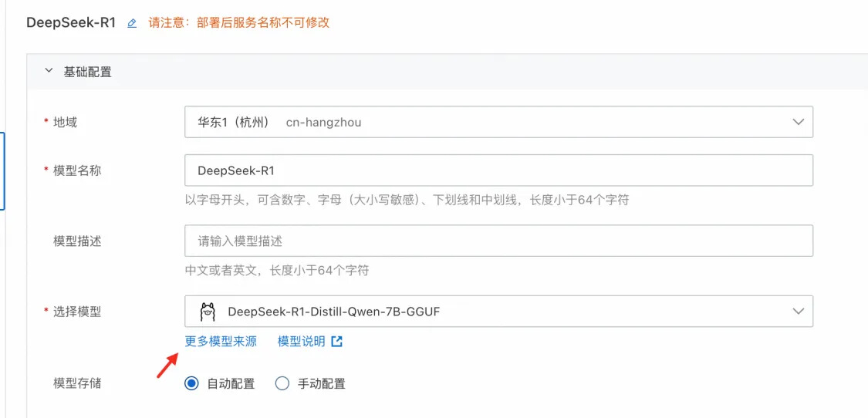
Task: Select the 手动配置 radio button
Action: click(282, 383)
